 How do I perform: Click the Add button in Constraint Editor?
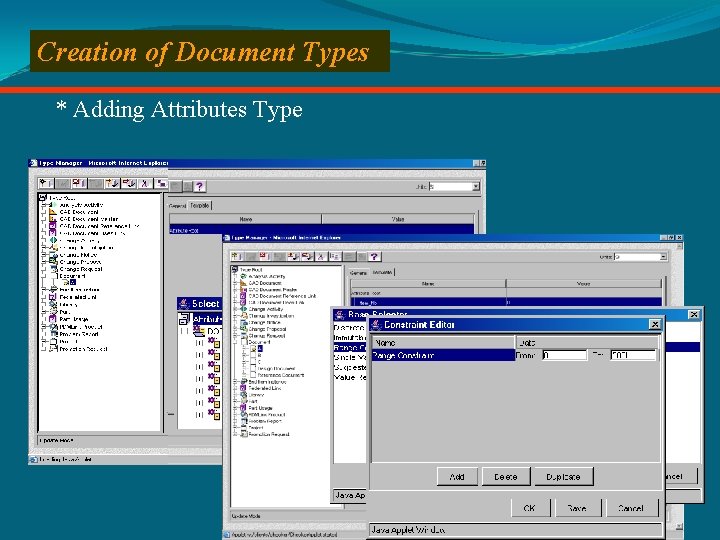456,477
